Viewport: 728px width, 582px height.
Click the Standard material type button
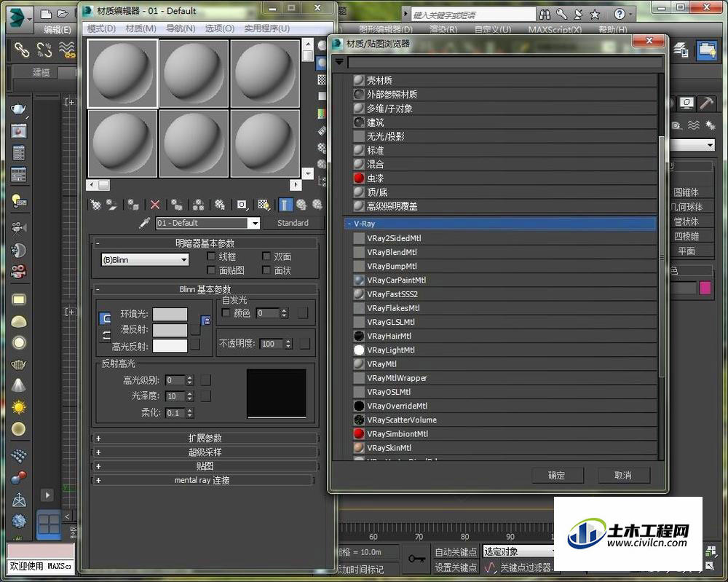[293, 223]
